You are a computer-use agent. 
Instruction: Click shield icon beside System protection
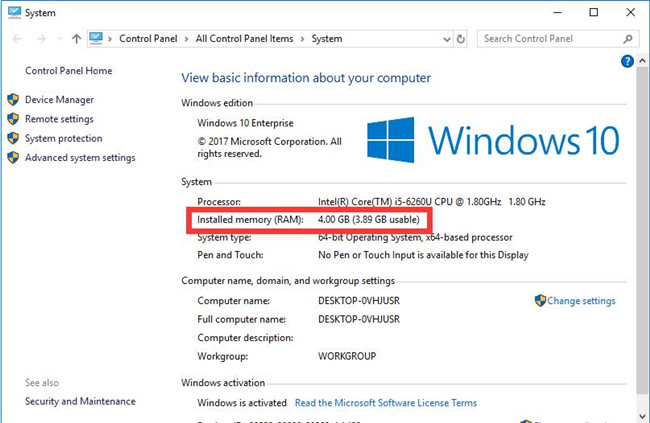13,138
